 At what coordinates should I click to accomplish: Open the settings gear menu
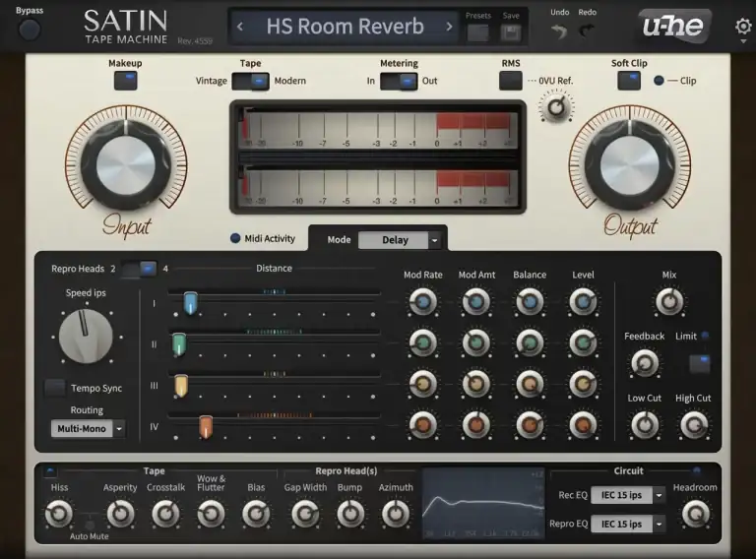point(743,27)
